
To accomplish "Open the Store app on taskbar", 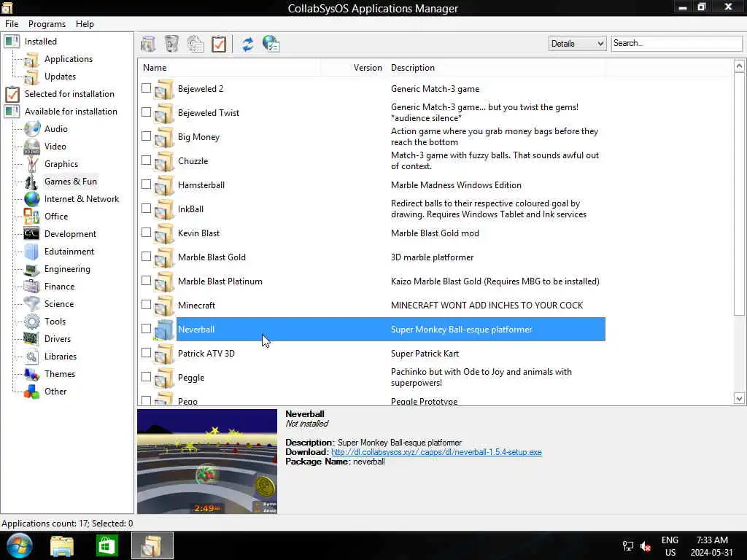I will click(x=107, y=545).
